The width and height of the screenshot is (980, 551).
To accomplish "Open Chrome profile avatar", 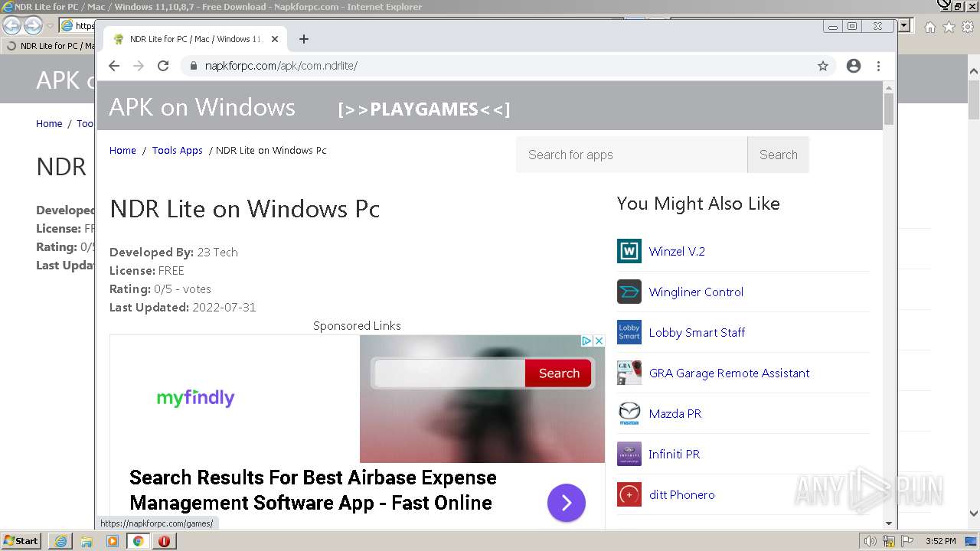I will 854,66.
